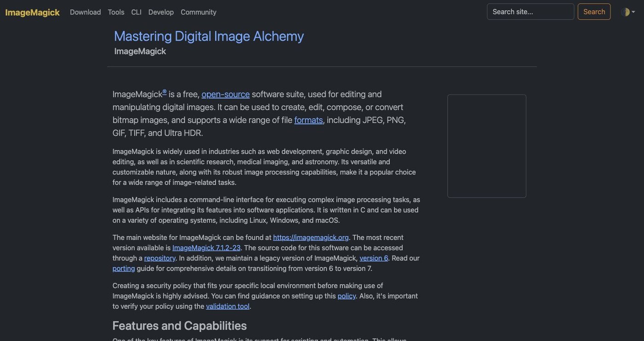Click the Mastering Digital Image Alchemy heading
Screen dimensions: 644x341
pos(209,36)
